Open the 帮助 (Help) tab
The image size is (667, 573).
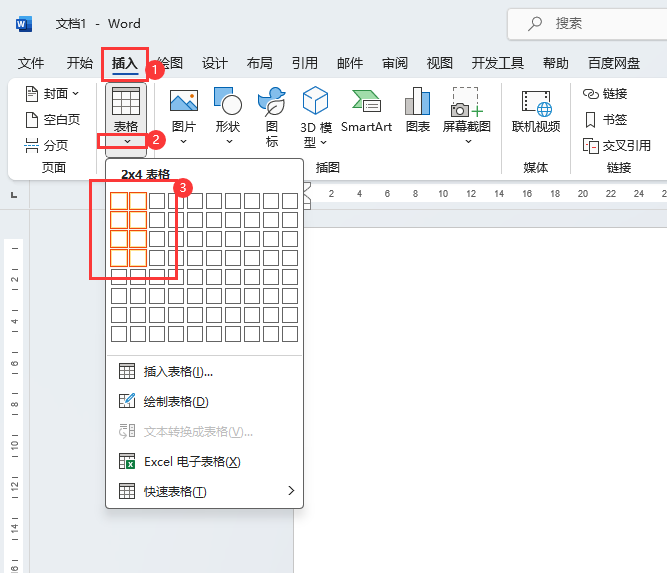point(556,63)
